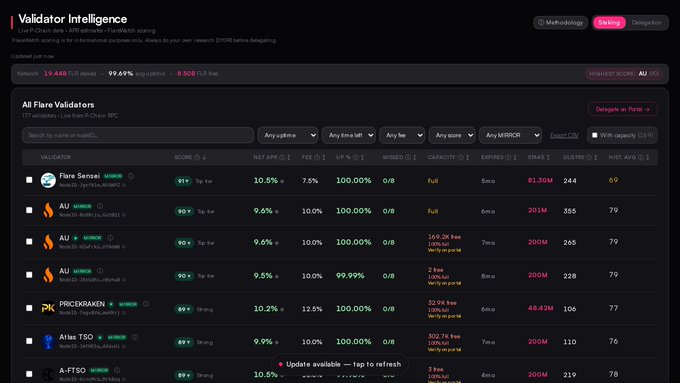Switch to Delegation tab
Screen dimensions: 680x383
[x=647, y=23]
